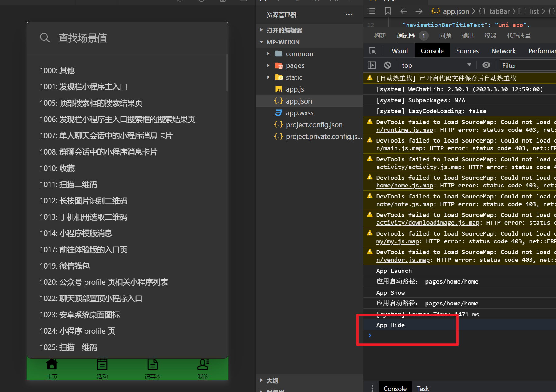Image resolution: width=556 pixels, height=392 pixels.
Task: Open the Console devtools tab
Action: 432,51
